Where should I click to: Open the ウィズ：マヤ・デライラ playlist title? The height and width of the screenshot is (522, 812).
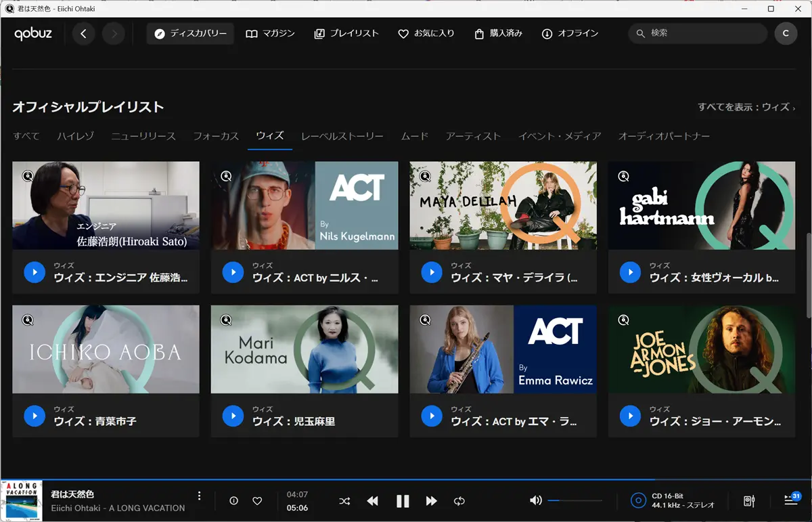tap(515, 278)
